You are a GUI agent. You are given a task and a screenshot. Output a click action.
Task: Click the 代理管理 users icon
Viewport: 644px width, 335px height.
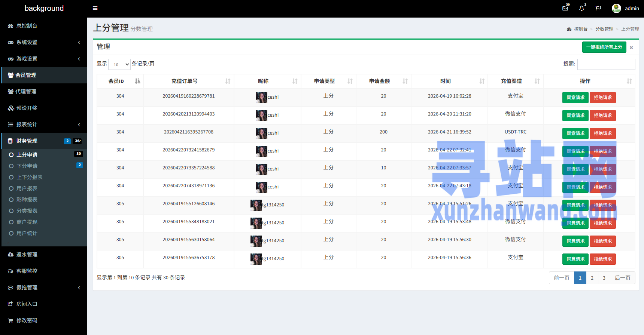tap(10, 92)
